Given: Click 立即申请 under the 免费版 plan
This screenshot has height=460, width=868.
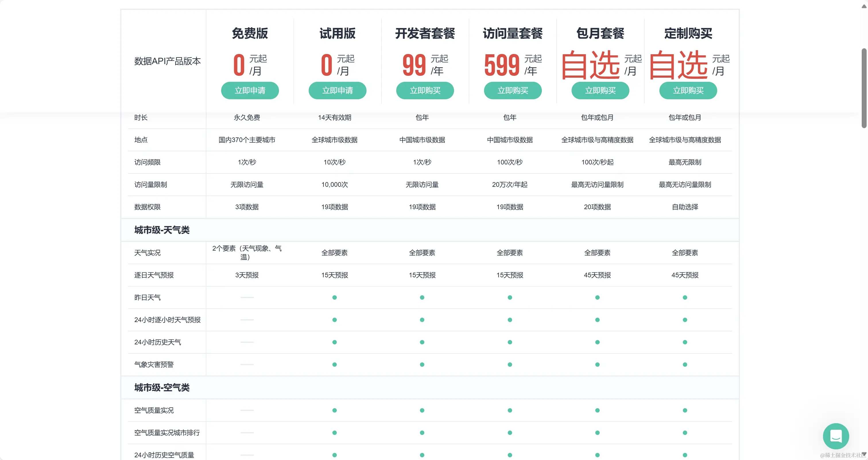Looking at the screenshot, I should 250,90.
